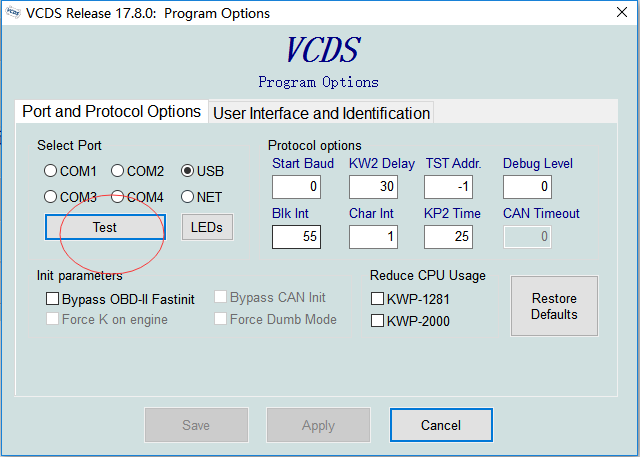Viewport: 640px width, 457px height.
Task: Click the Init parameters group label
Action: click(80, 275)
